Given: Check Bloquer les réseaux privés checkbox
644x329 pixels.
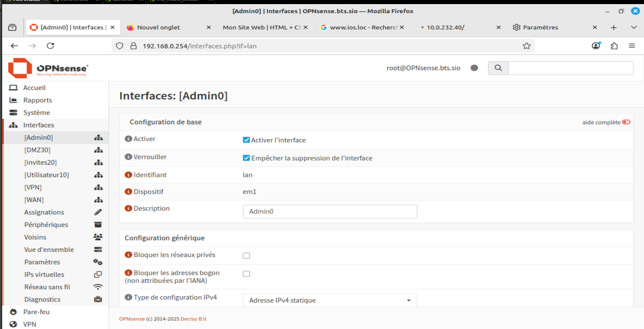Looking at the screenshot, I should coord(246,256).
